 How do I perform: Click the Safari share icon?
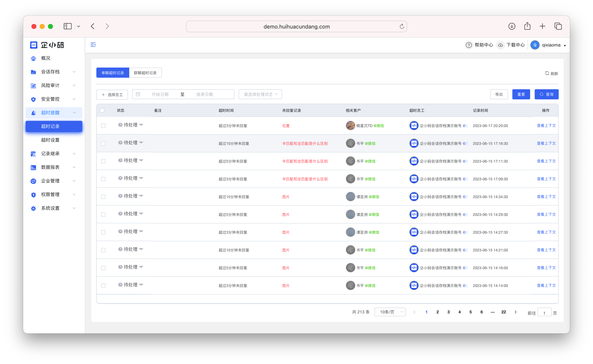(x=527, y=26)
